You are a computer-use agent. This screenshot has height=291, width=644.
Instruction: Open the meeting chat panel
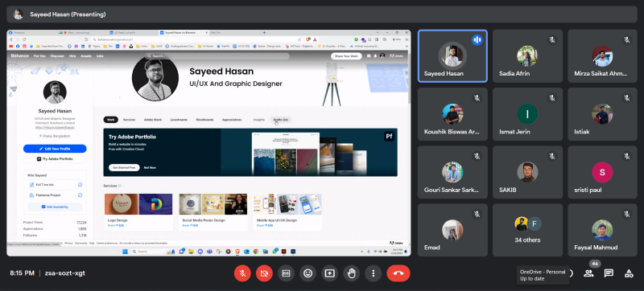point(609,273)
